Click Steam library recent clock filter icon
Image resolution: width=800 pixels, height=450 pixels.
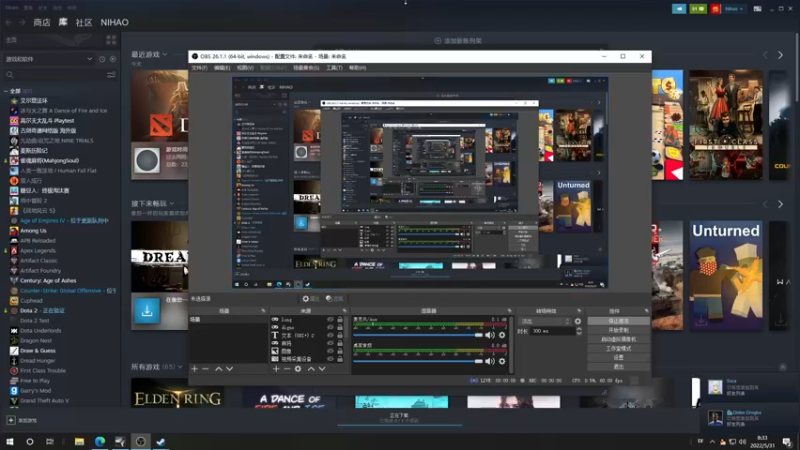pyautogui.click(x=102, y=59)
